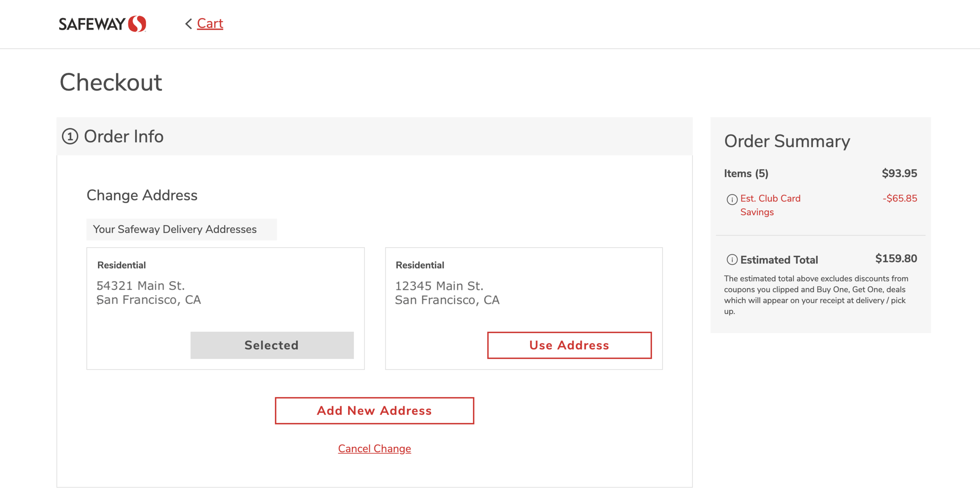The height and width of the screenshot is (502, 980).
Task: Click the Estimated Total info icon
Action: [731, 260]
